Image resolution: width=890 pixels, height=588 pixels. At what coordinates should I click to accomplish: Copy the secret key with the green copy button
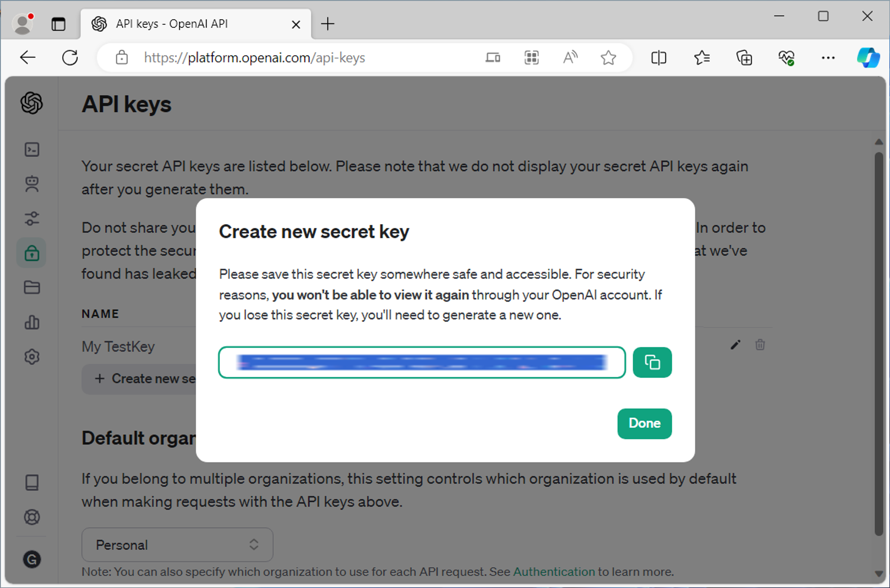652,362
